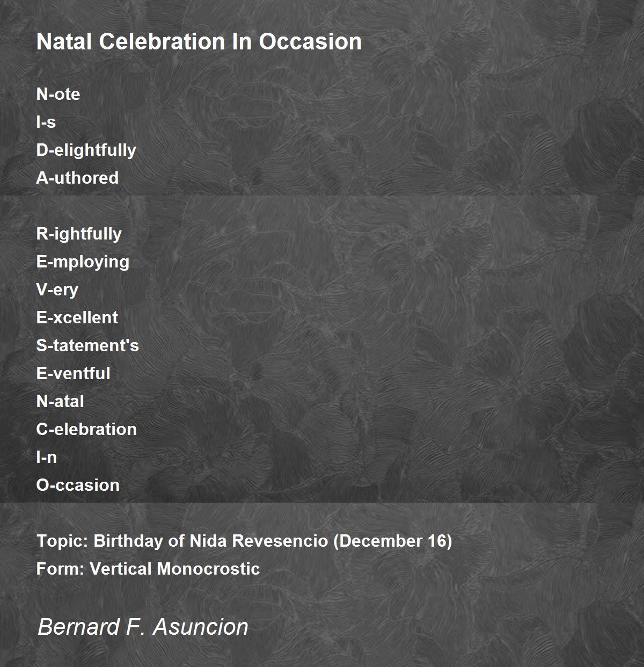Select the line E-xcellent
The height and width of the screenshot is (667, 644).
[x=77, y=317]
